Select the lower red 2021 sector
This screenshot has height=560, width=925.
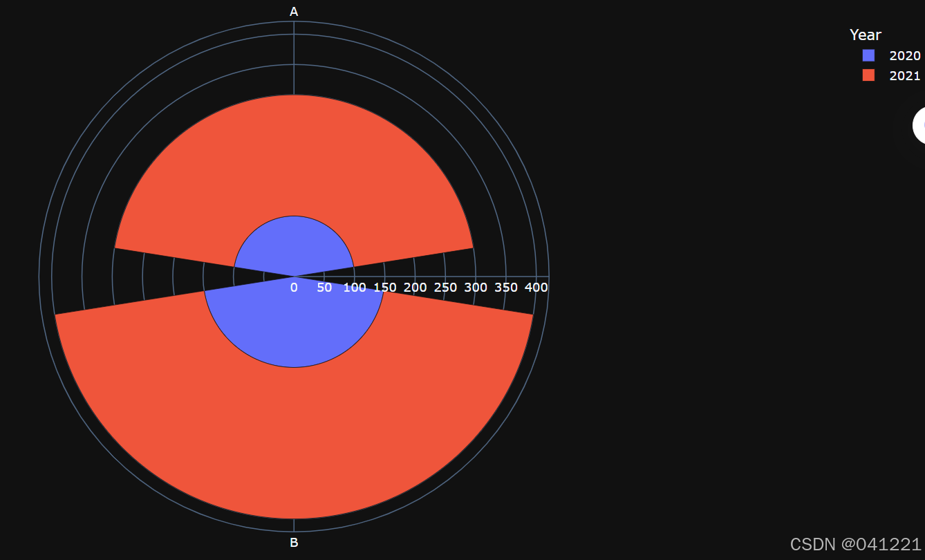click(x=294, y=442)
